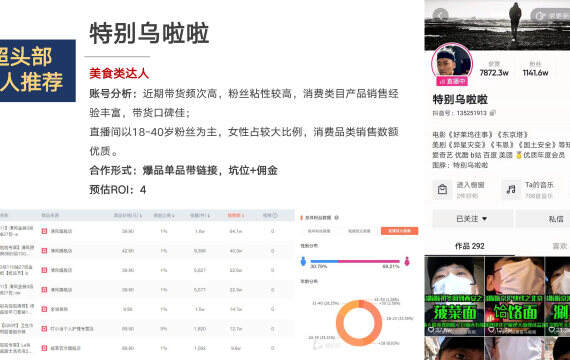
Task: Click the red shop icon in the 9.6w row
Action: coord(44,348)
